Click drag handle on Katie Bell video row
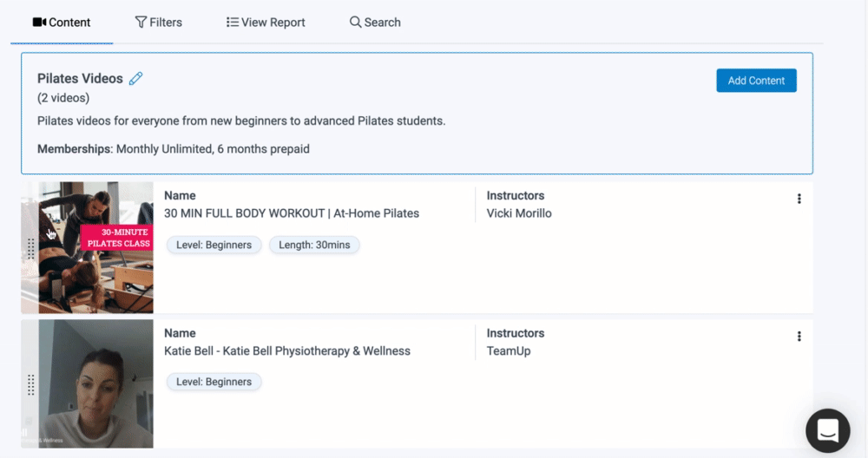Screen dimensions: 868x458 point(31,384)
